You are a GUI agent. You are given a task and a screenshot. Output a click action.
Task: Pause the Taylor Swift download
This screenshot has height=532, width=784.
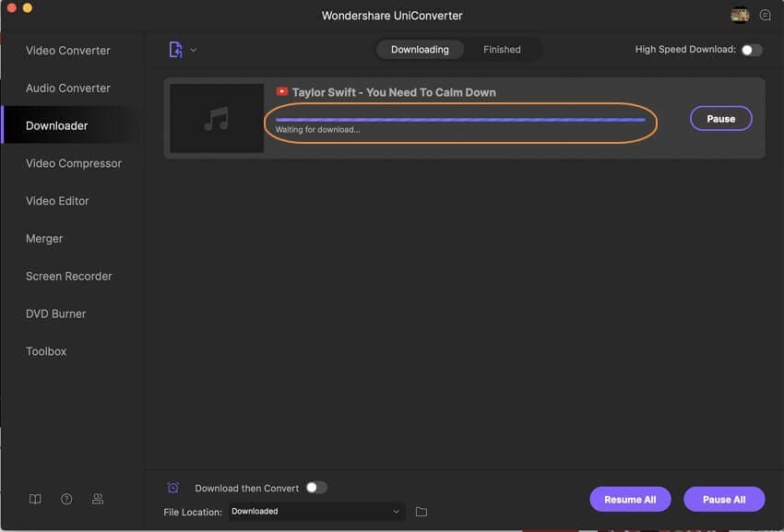coord(720,119)
